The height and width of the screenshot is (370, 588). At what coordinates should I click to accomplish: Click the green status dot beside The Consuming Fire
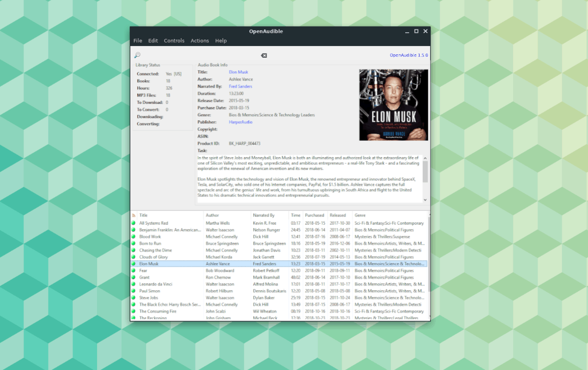[134, 311]
